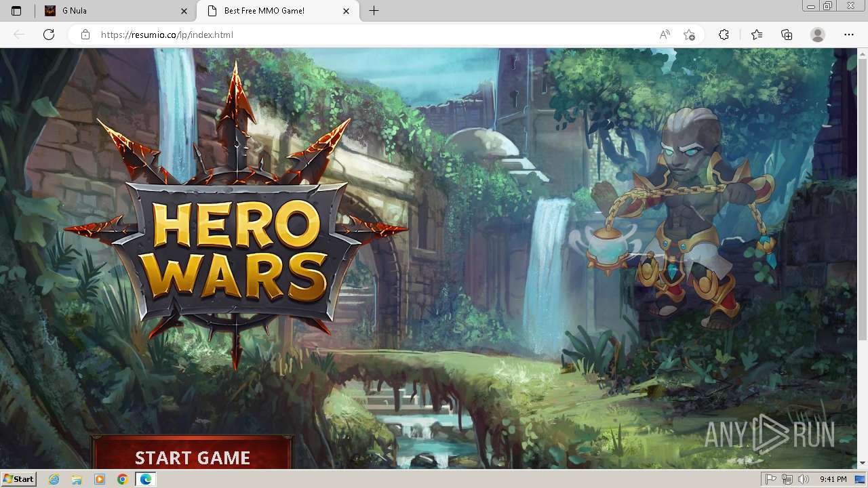This screenshot has height=488, width=868.
Task: Go back to previous page
Action: pos(19,35)
